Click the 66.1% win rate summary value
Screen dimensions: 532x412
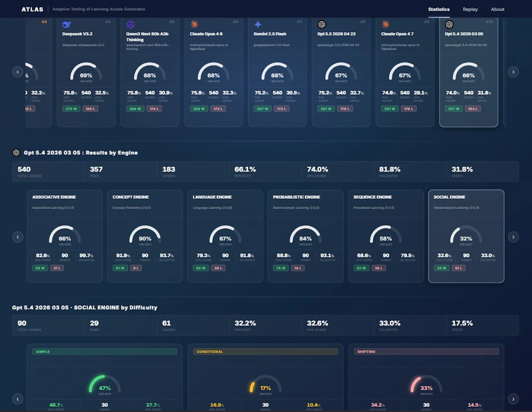(x=245, y=169)
